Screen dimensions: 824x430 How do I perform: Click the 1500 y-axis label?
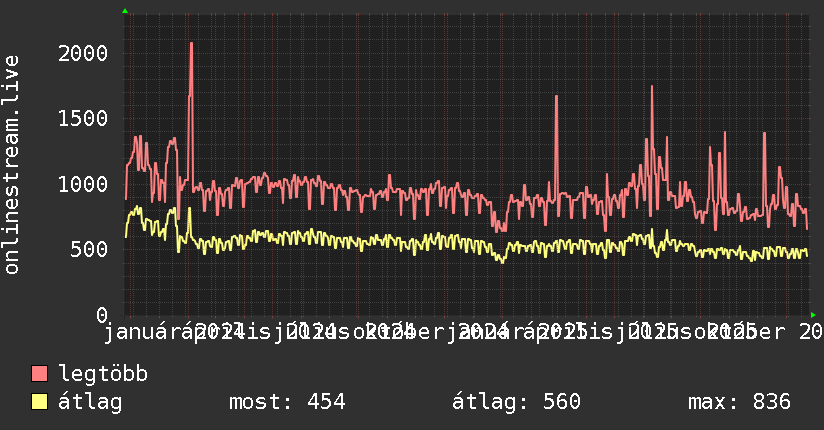click(83, 119)
